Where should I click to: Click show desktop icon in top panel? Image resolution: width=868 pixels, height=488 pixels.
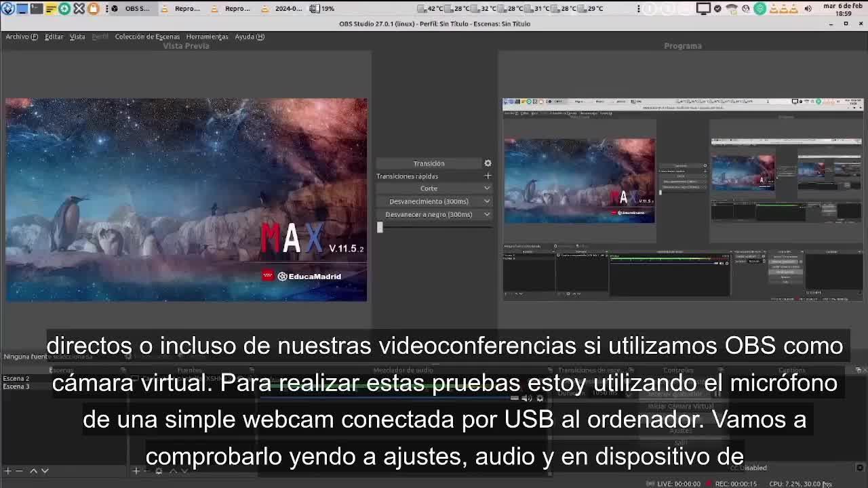(x=22, y=9)
